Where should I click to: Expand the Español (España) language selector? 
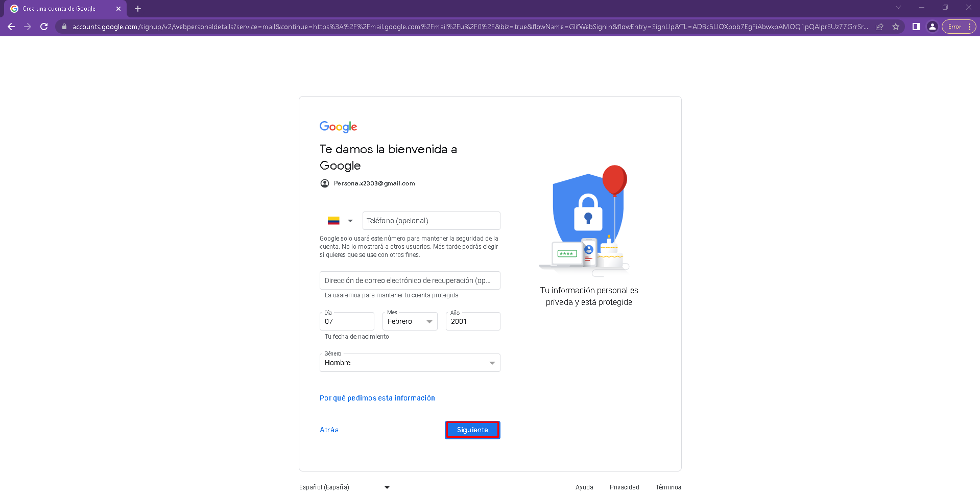(345, 487)
